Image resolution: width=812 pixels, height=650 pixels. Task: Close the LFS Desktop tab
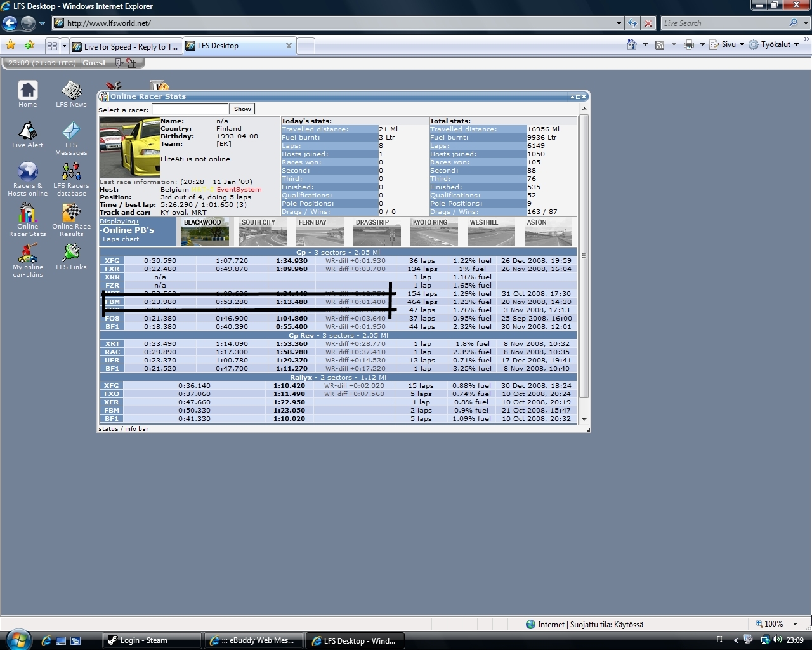click(289, 46)
